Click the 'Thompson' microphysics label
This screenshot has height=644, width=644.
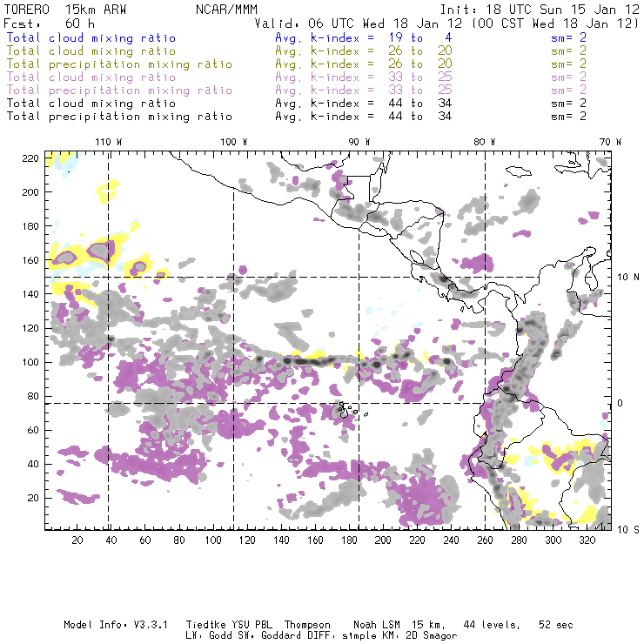(307, 625)
